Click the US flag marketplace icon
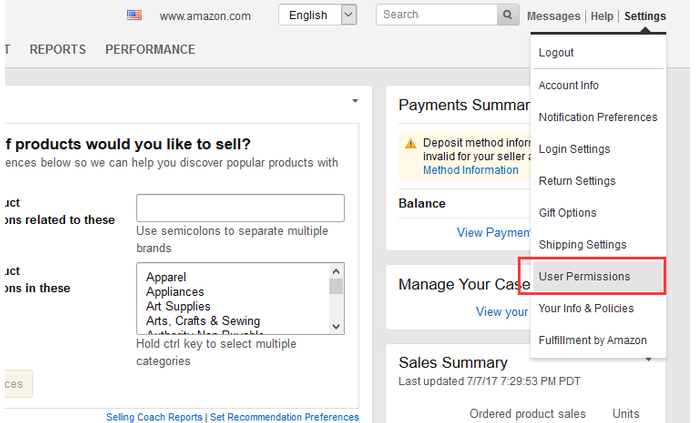This screenshot has height=423, width=700. (134, 15)
